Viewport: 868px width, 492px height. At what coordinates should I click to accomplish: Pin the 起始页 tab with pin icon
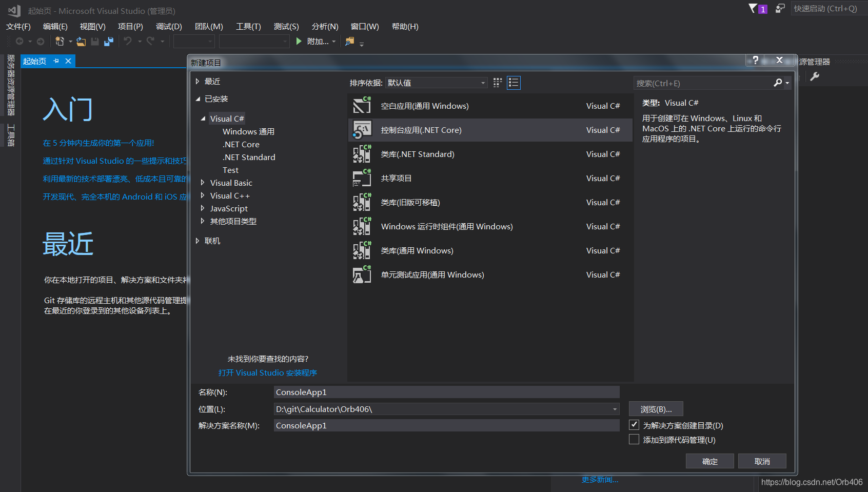tap(56, 61)
